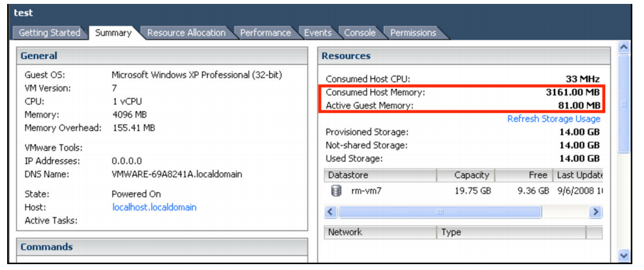Screen dimensions: 644x270
Task: Select the Summary tab
Action: (113, 32)
